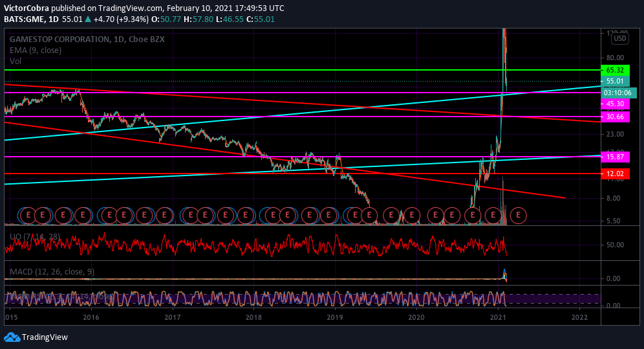Viewport: 644px width, 349px height.
Task: Click the 2016 label on time axis
Action: (91, 317)
